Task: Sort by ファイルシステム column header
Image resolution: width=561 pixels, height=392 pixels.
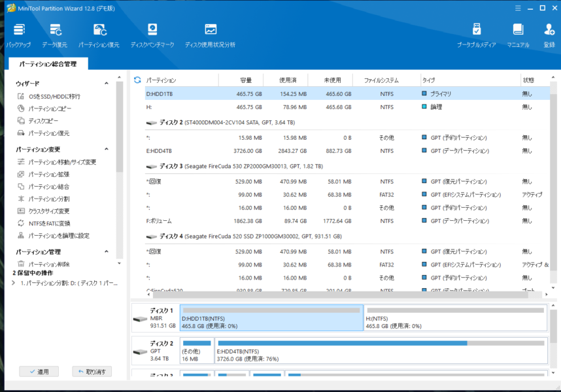Action: tap(387, 80)
